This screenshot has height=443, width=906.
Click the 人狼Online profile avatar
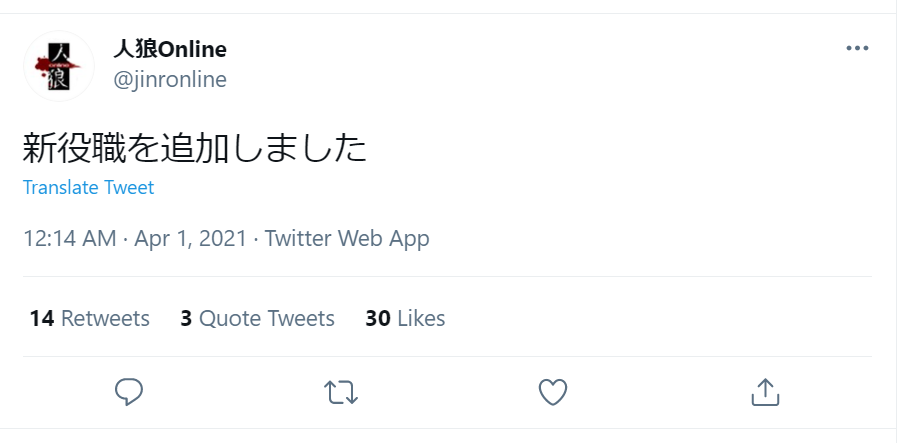coord(58,65)
